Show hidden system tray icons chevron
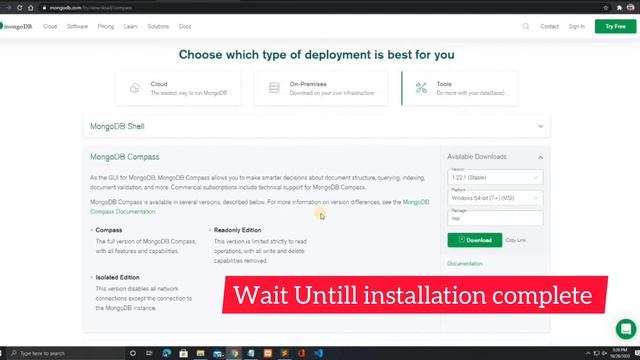 [588, 353]
